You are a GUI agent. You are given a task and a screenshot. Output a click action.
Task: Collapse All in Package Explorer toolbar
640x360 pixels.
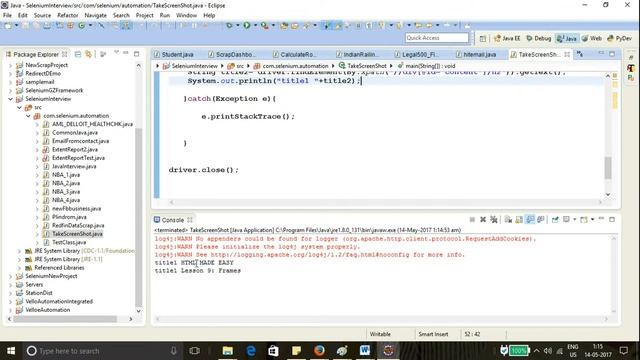(78, 54)
